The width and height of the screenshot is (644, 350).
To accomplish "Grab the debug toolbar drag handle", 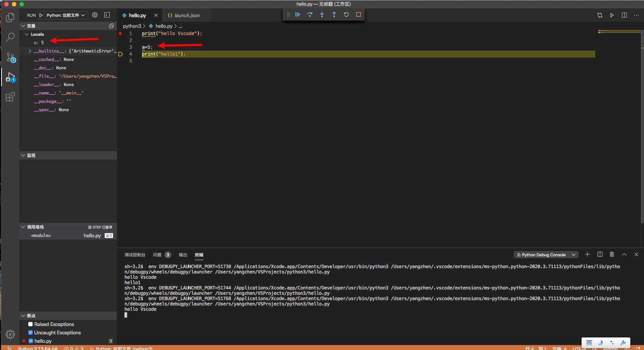I will coord(288,14).
